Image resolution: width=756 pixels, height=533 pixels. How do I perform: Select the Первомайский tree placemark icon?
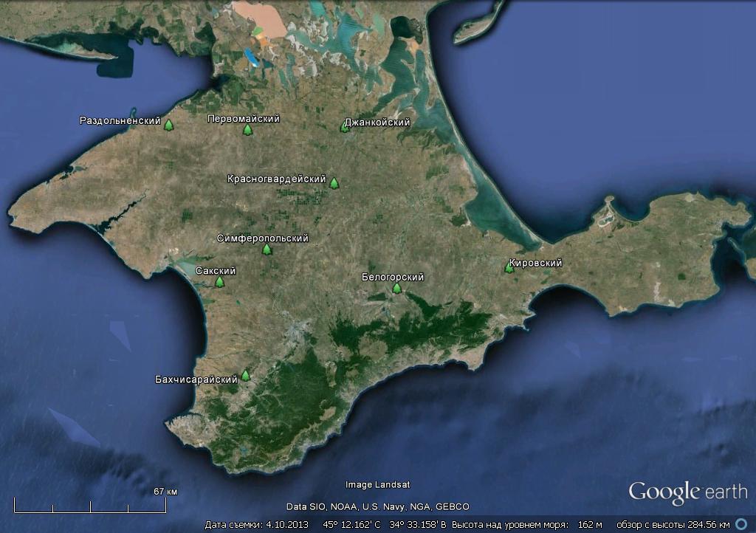(248, 130)
